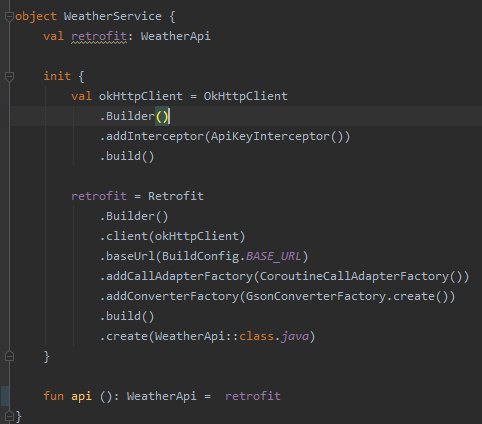Click the addConverterFactory method call
The image size is (482, 424).
(x=172, y=296)
